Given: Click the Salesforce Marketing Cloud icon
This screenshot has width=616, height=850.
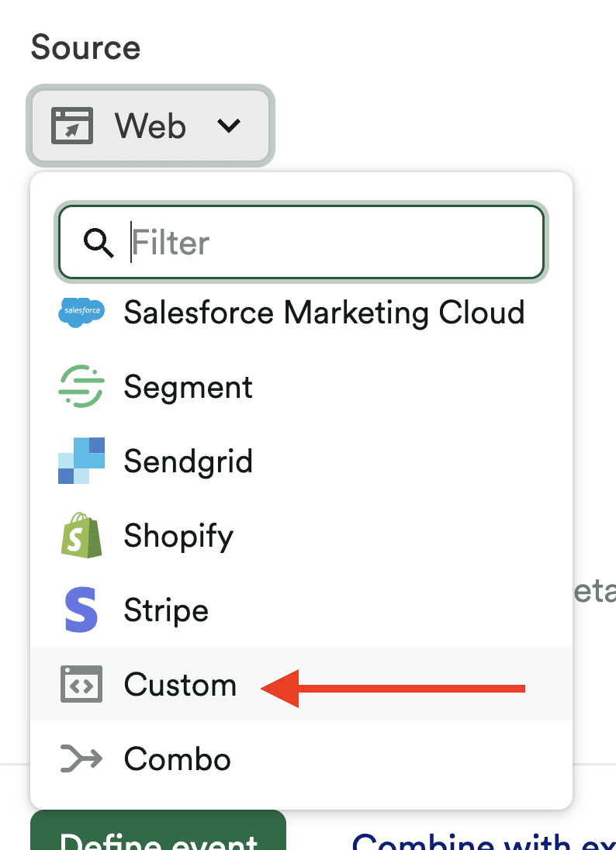Looking at the screenshot, I should 80,313.
